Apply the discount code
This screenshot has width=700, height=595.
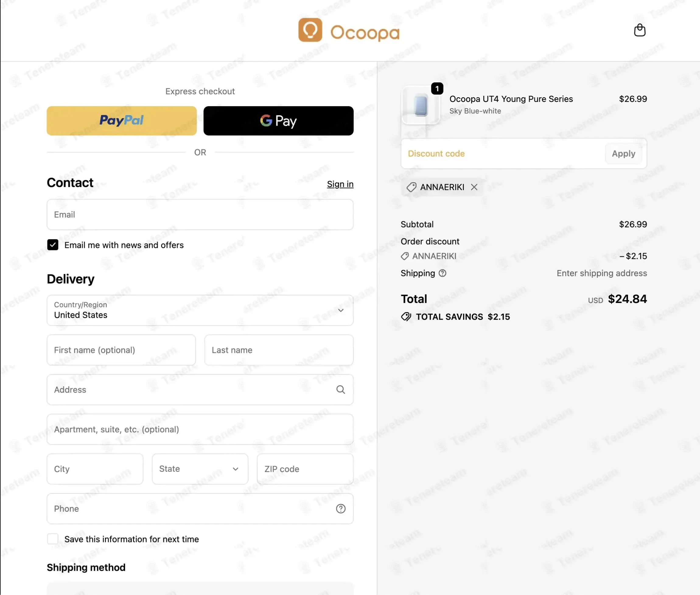point(623,154)
